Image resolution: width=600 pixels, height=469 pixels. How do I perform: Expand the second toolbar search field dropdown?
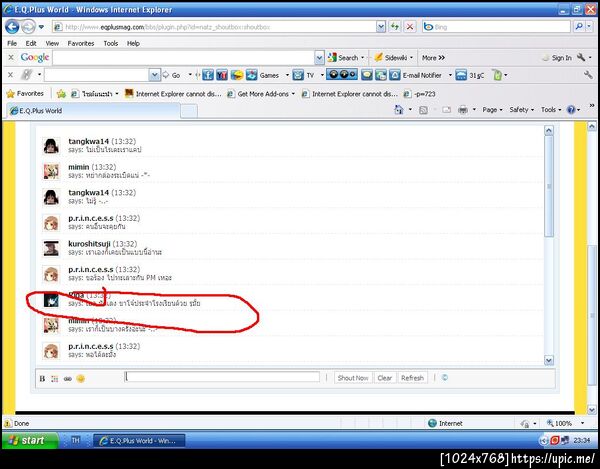click(x=154, y=75)
